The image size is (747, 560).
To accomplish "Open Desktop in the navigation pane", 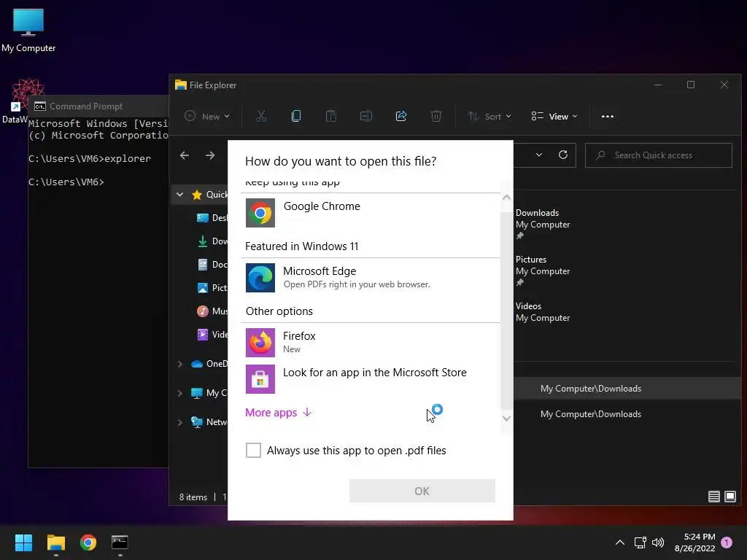I will click(212, 217).
